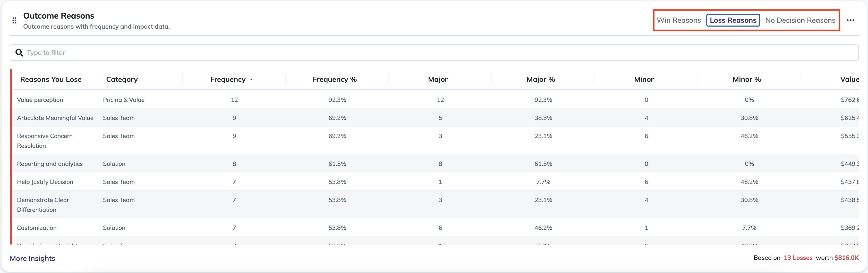Click the Customization reason row

435,227
